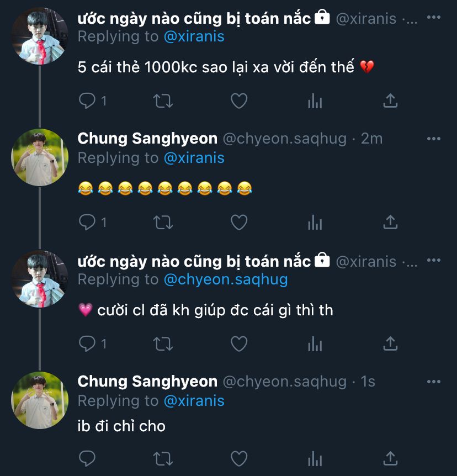
Task: Like the 1000kc tweet with the heart icon
Action: (x=238, y=101)
